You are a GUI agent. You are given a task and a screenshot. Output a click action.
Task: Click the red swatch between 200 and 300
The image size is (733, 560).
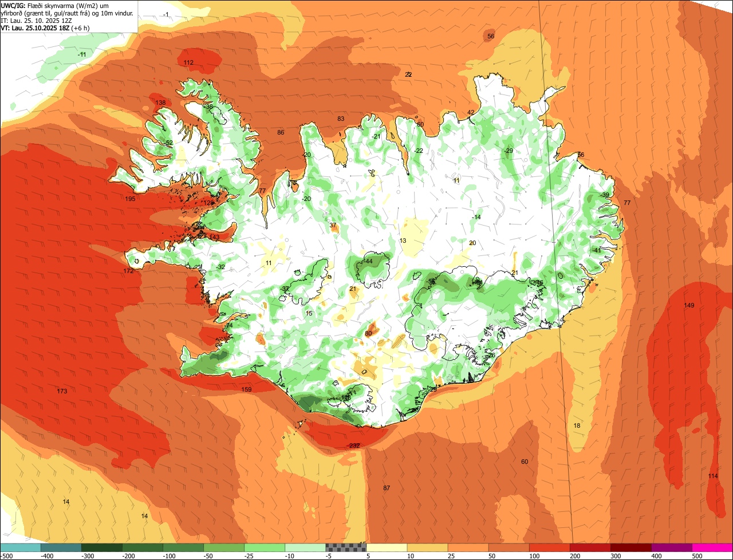click(590, 548)
